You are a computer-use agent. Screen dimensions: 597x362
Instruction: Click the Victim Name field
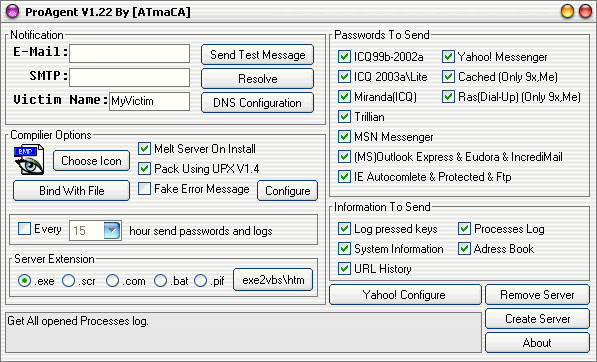(x=149, y=102)
